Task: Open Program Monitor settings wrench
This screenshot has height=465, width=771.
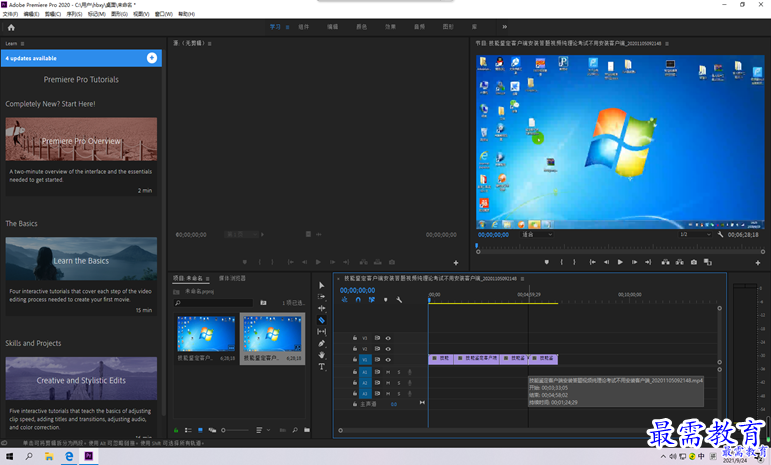Action: [x=720, y=234]
